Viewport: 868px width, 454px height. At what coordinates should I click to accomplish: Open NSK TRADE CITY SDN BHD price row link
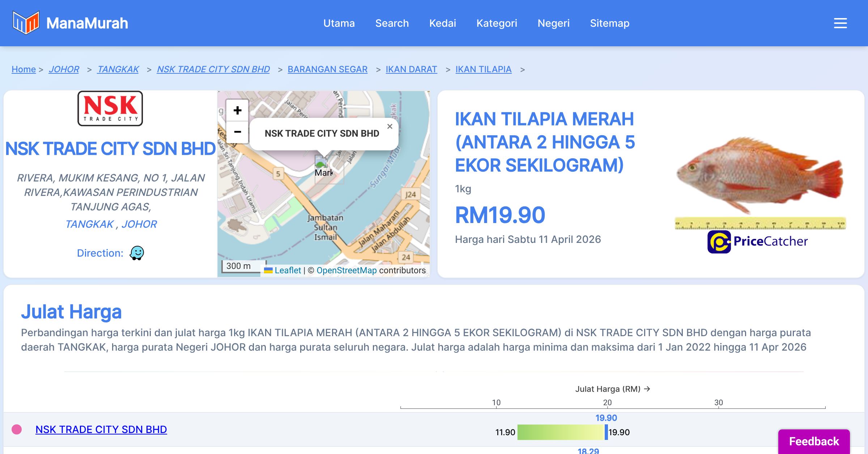(x=101, y=429)
